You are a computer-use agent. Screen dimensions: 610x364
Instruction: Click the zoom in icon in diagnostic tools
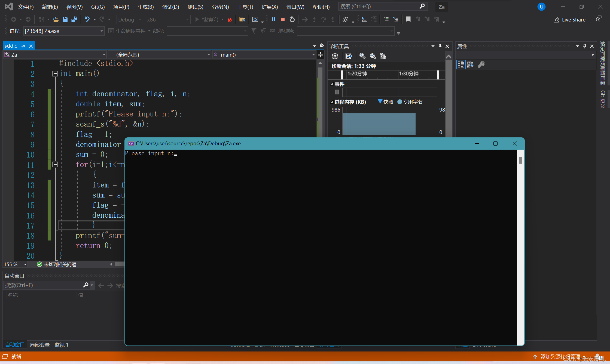362,56
